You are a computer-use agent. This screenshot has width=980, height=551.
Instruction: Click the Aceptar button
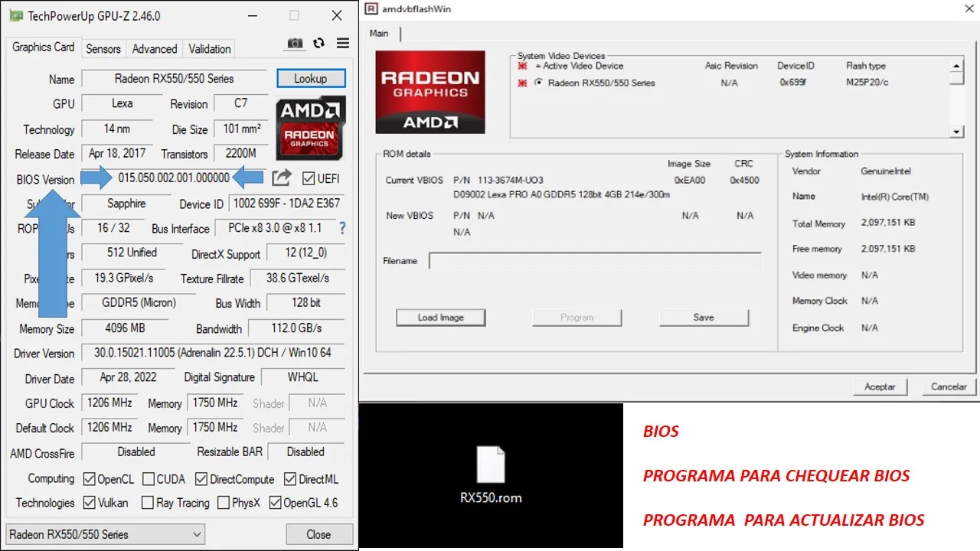coord(880,386)
